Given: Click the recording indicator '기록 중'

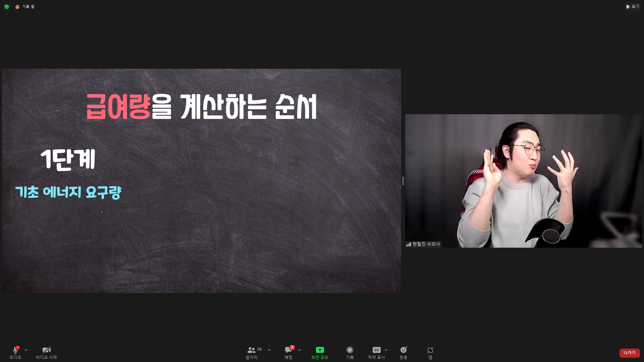Looking at the screenshot, I should point(25,7).
